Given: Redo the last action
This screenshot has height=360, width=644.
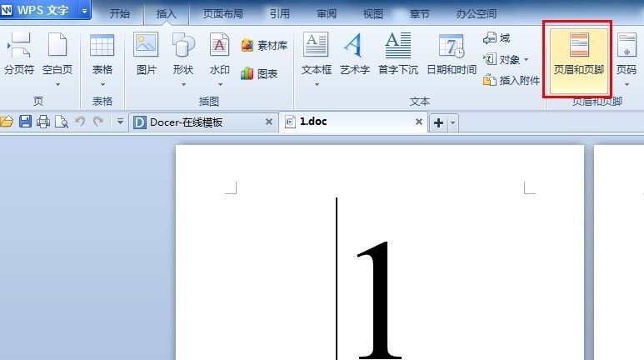Looking at the screenshot, I should coord(97,121).
